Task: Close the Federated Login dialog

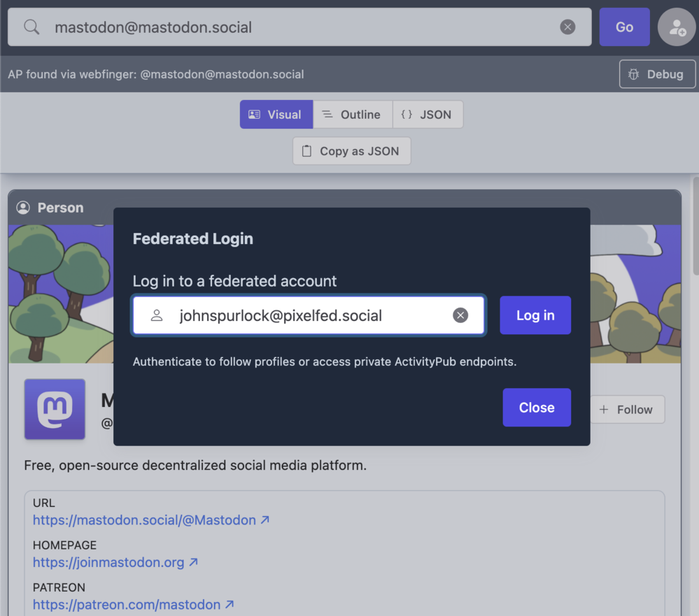Action: coord(536,408)
